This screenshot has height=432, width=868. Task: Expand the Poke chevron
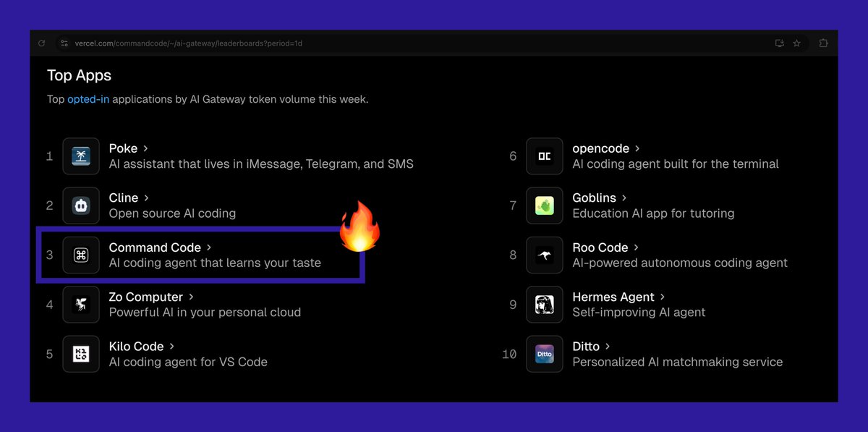click(x=145, y=148)
